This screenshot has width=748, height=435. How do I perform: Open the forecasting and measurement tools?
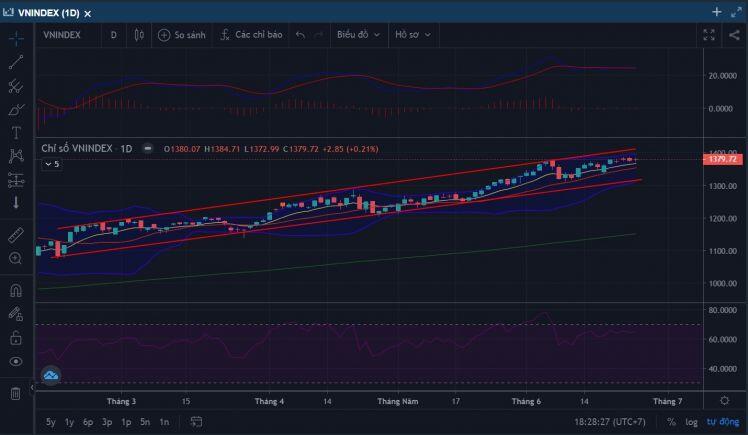click(16, 180)
